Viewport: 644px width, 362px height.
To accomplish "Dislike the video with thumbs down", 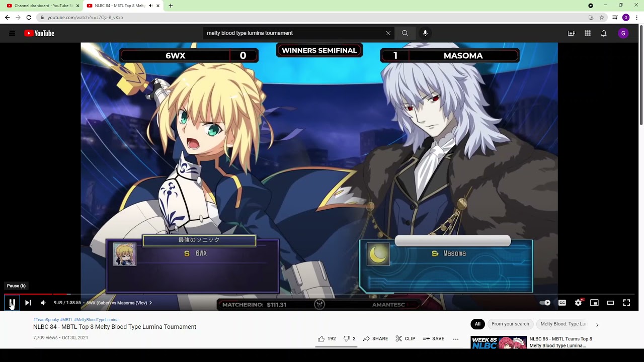I will click(x=350, y=339).
